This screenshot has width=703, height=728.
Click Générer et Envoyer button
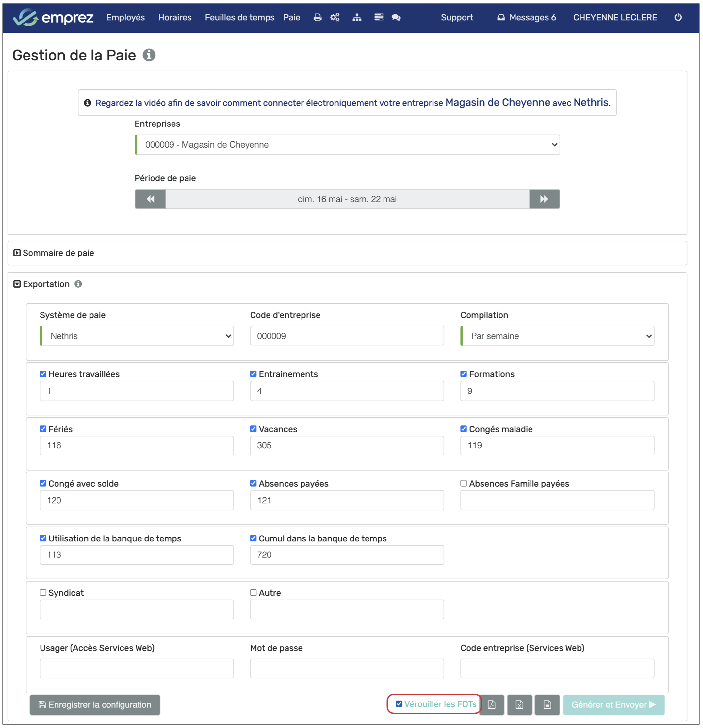coord(613,704)
